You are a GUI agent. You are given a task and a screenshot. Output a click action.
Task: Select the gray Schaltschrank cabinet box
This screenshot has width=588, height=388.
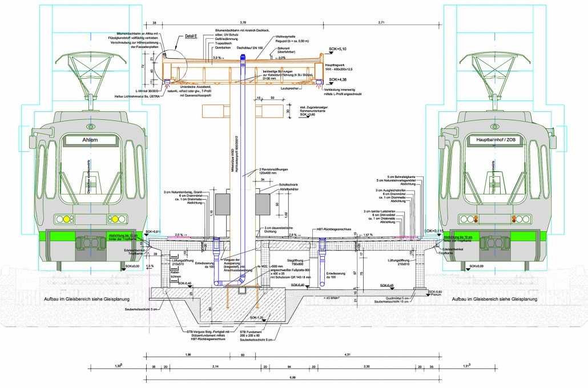[x=263, y=203]
